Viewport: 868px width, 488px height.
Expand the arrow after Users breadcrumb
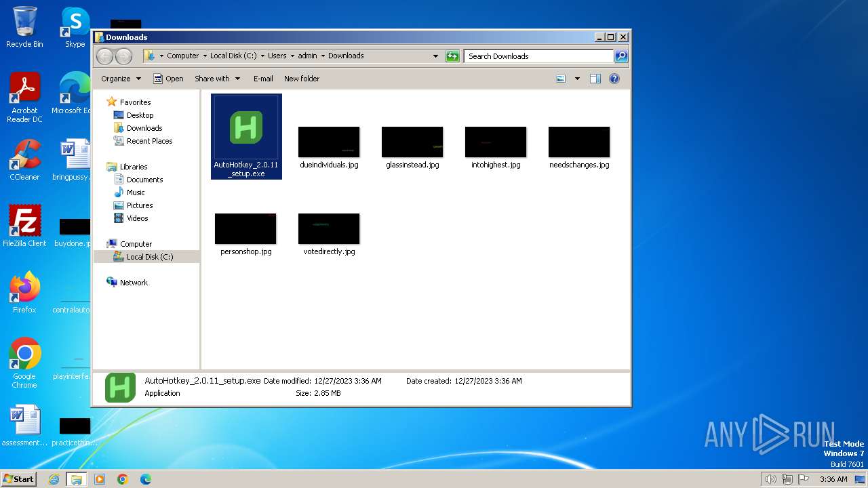(x=292, y=56)
